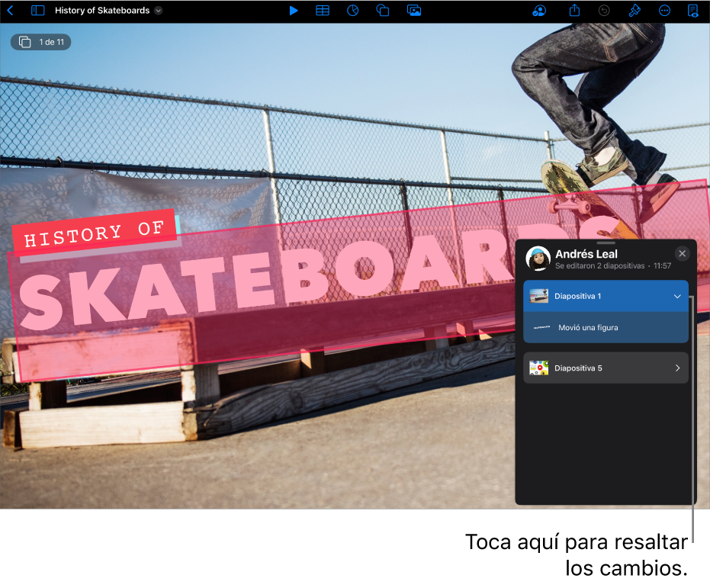
Task: Open the media insert menu
Action: pos(414,11)
